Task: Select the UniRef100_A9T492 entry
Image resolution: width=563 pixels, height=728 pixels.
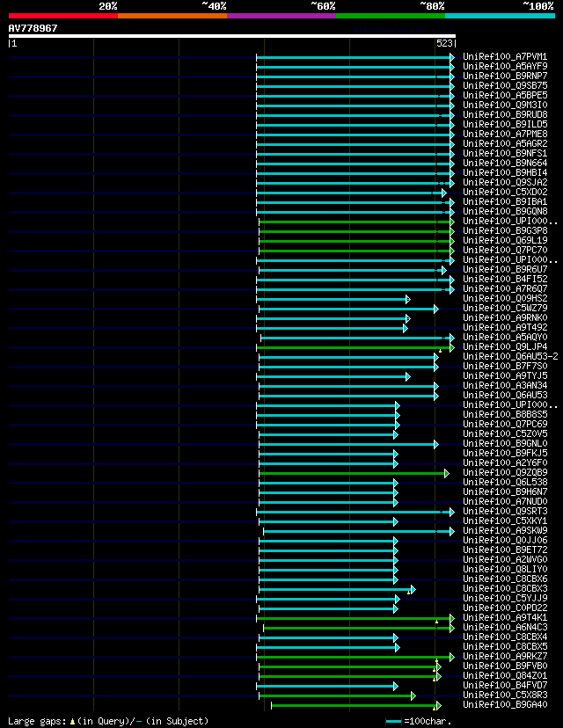Action: tap(505, 327)
